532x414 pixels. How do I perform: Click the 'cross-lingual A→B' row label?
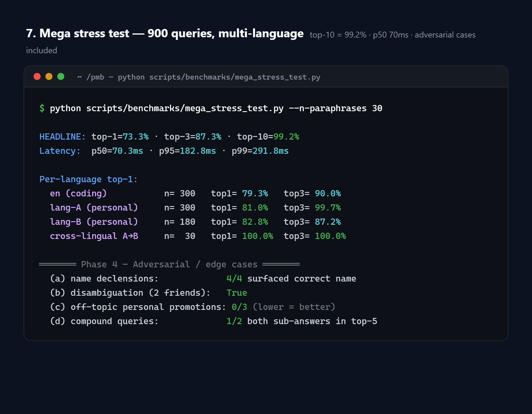[94, 236]
